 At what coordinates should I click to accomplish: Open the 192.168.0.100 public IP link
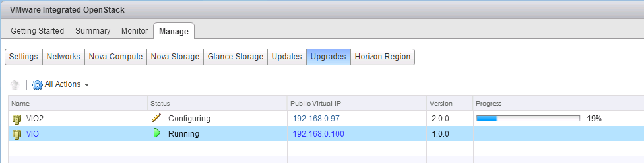click(x=318, y=134)
